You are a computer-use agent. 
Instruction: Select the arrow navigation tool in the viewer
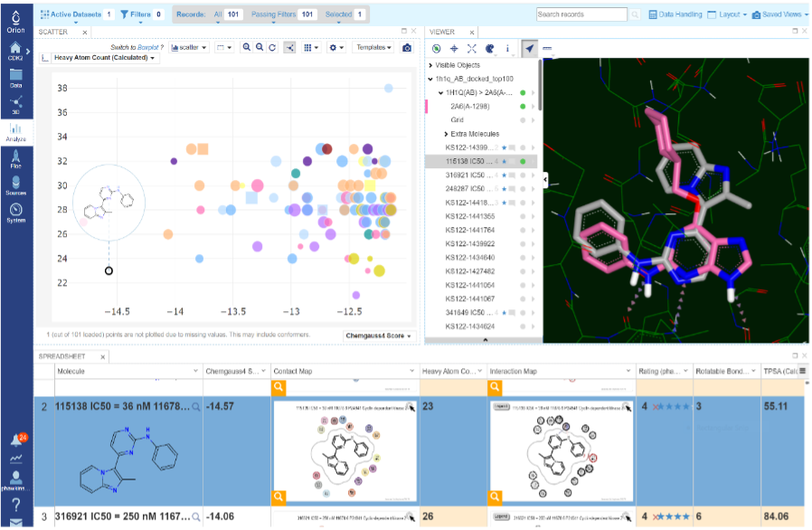(x=530, y=48)
